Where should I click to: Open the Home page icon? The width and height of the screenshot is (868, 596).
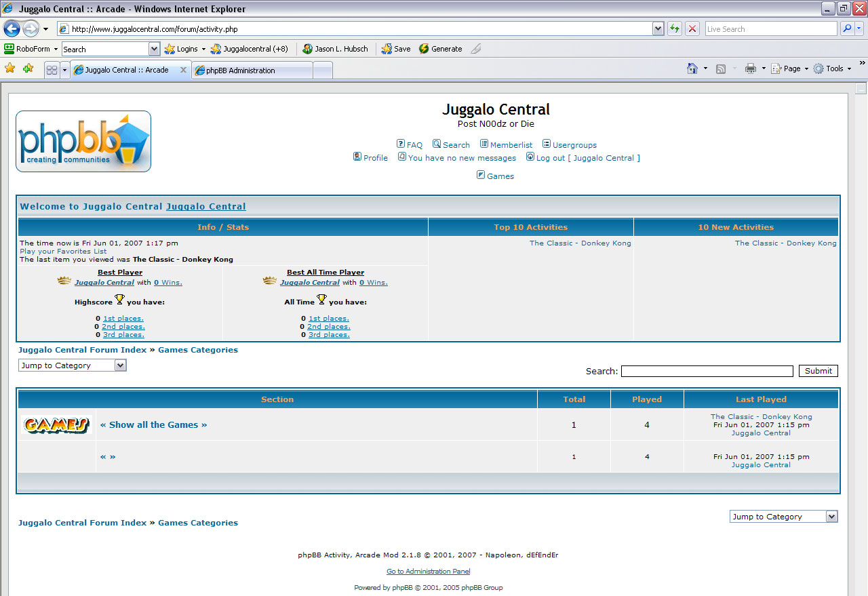click(692, 68)
